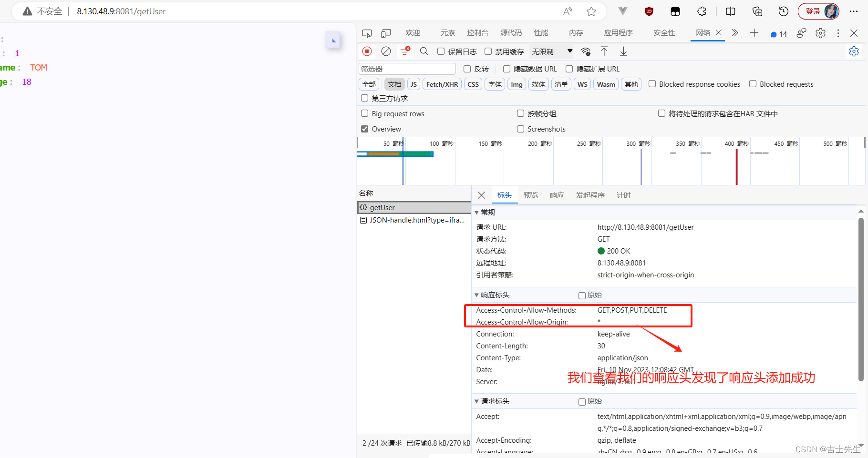Open network search magnifier
The width and height of the screenshot is (868, 458).
[x=424, y=51]
